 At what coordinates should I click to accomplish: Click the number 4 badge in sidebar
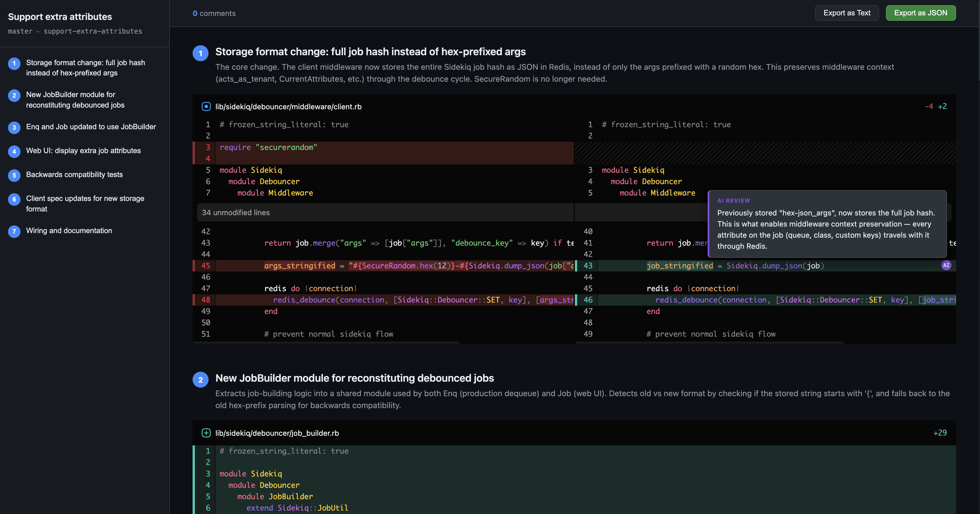point(14,151)
